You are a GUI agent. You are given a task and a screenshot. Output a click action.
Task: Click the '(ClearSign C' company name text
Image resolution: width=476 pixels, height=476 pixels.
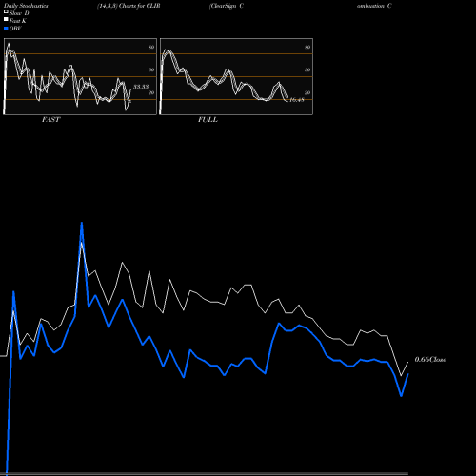pyautogui.click(x=227, y=6)
